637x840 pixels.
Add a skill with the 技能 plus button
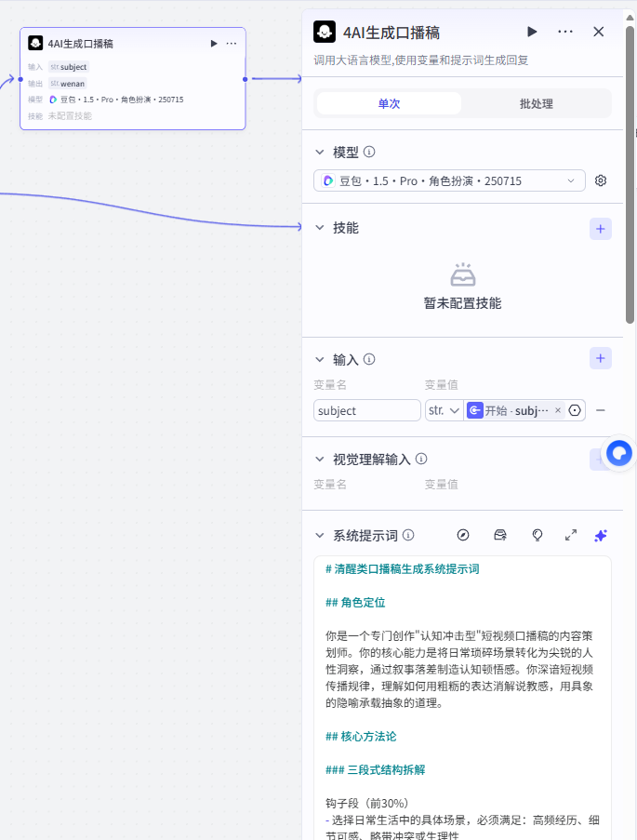pos(601,229)
